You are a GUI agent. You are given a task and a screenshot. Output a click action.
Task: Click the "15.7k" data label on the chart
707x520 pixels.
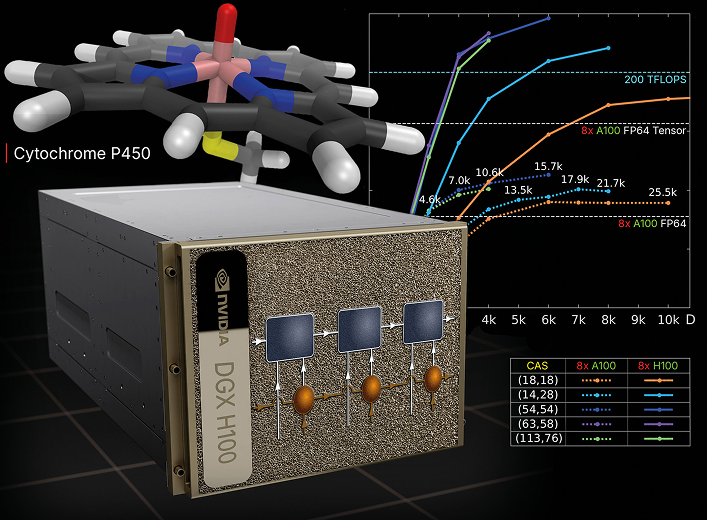(548, 166)
